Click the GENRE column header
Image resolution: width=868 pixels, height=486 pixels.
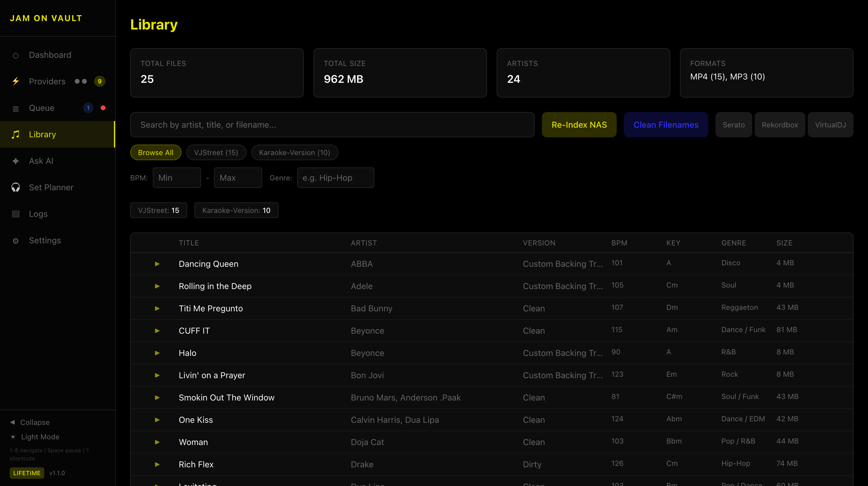[734, 243]
